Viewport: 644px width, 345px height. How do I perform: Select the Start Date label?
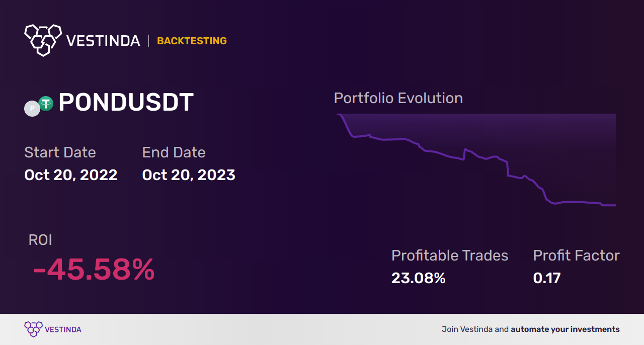[x=60, y=152]
